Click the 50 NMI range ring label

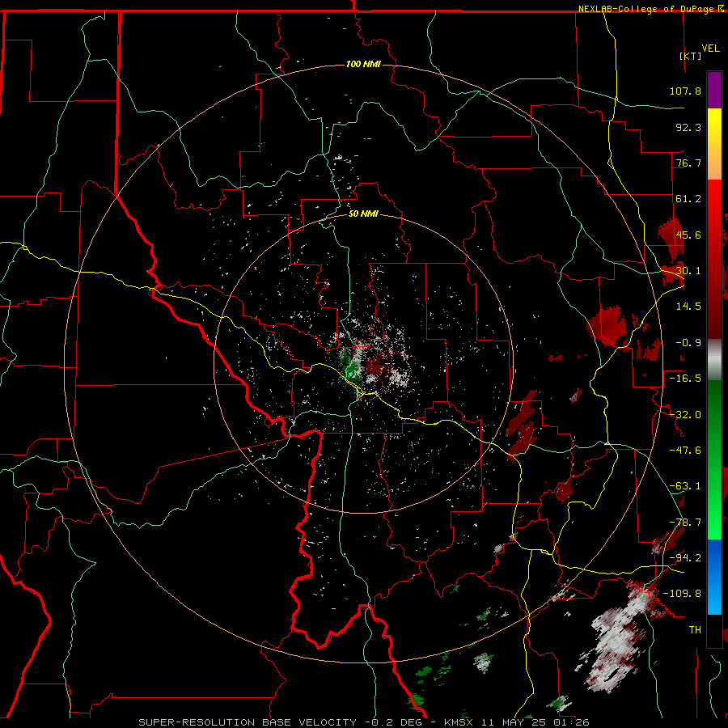click(x=363, y=214)
